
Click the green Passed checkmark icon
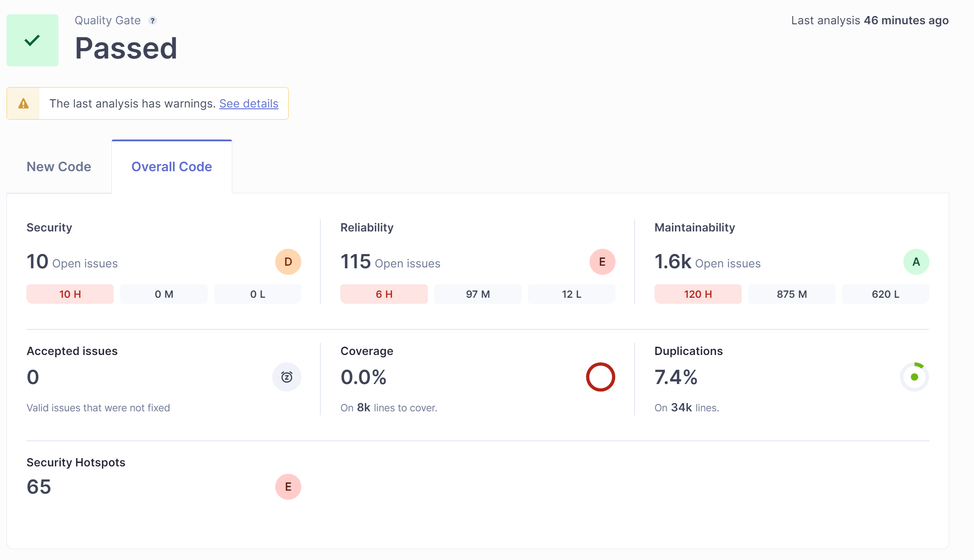[x=33, y=40]
